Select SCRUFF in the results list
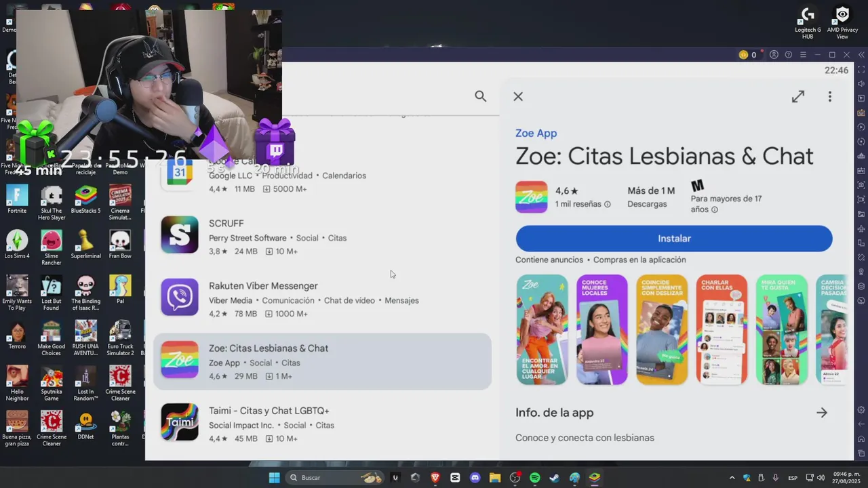The image size is (868, 488). (x=322, y=237)
